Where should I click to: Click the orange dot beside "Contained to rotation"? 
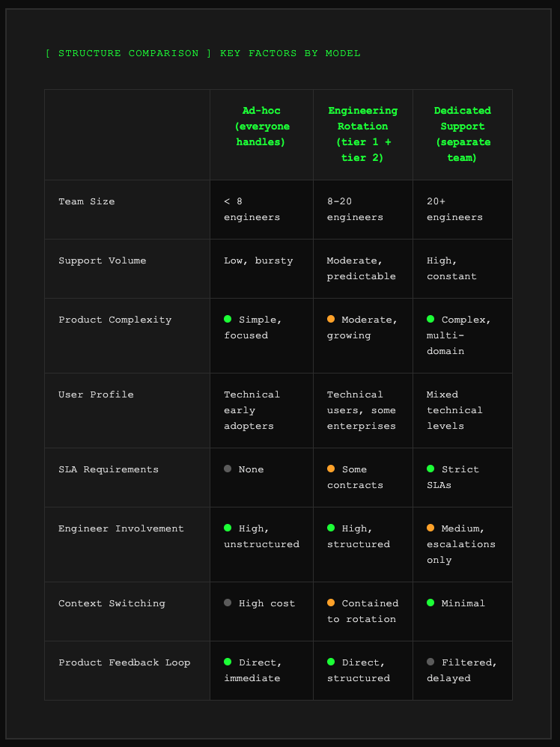coord(331,603)
